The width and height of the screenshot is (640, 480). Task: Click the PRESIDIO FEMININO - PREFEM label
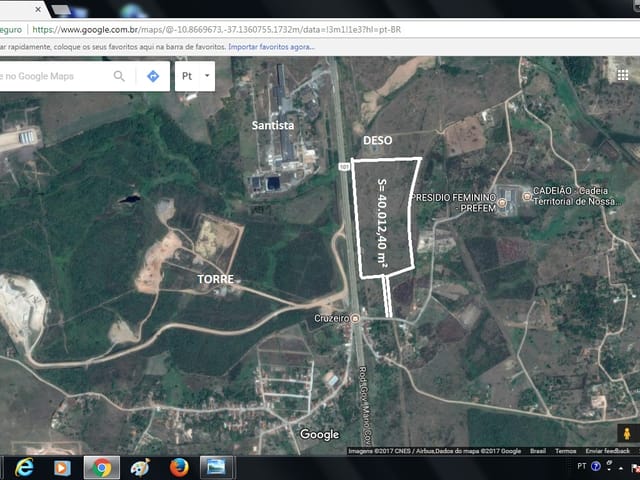coord(454,203)
